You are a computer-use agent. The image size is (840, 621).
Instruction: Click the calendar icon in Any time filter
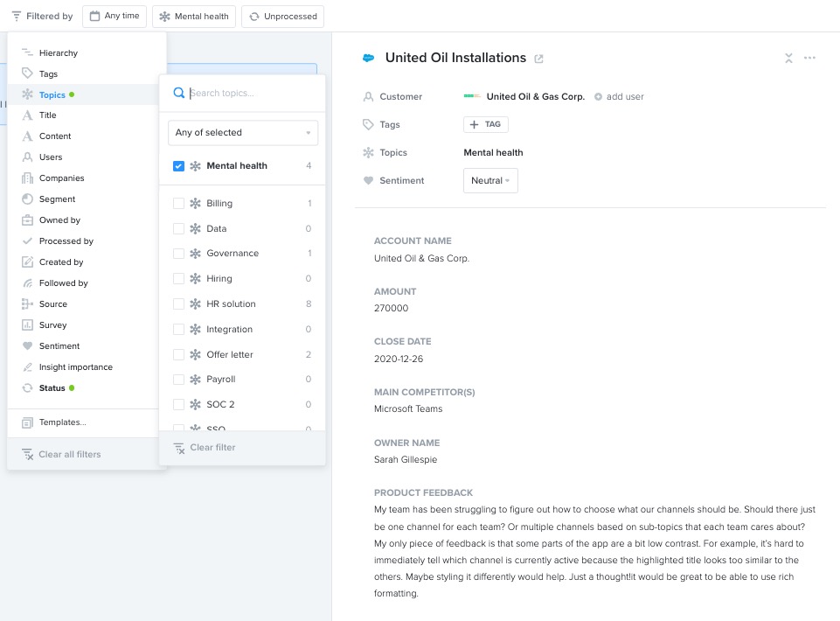pos(94,16)
